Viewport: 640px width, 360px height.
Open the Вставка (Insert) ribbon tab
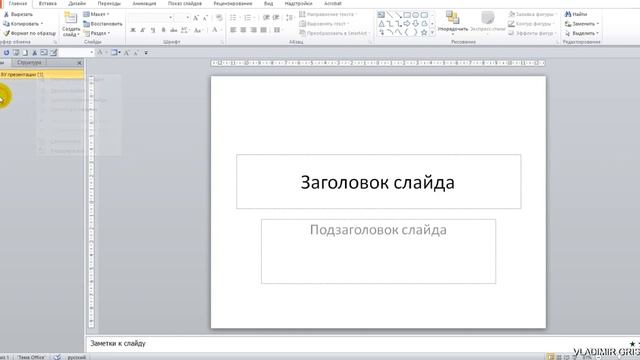(x=48, y=4)
